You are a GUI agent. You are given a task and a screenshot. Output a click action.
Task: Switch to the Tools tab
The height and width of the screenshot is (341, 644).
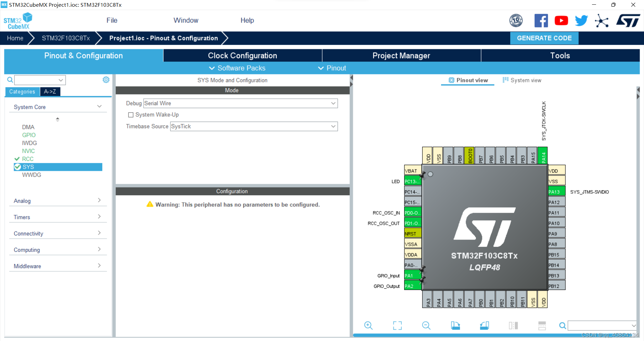coord(560,56)
